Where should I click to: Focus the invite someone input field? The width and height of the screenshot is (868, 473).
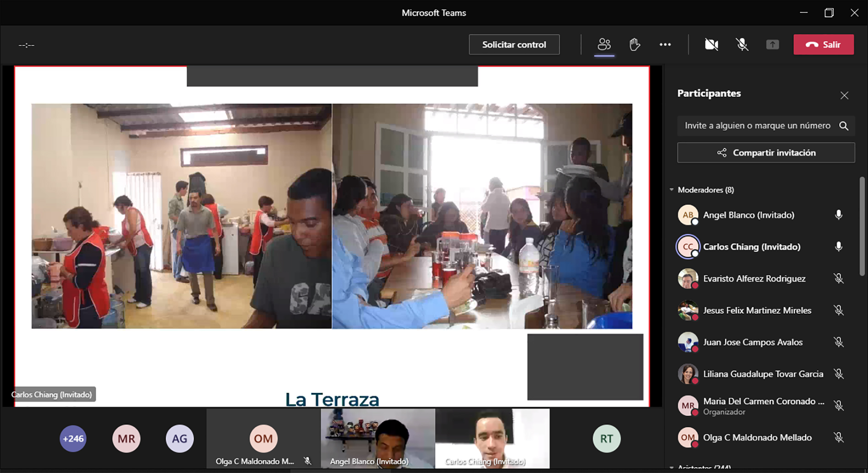pyautogui.click(x=757, y=126)
